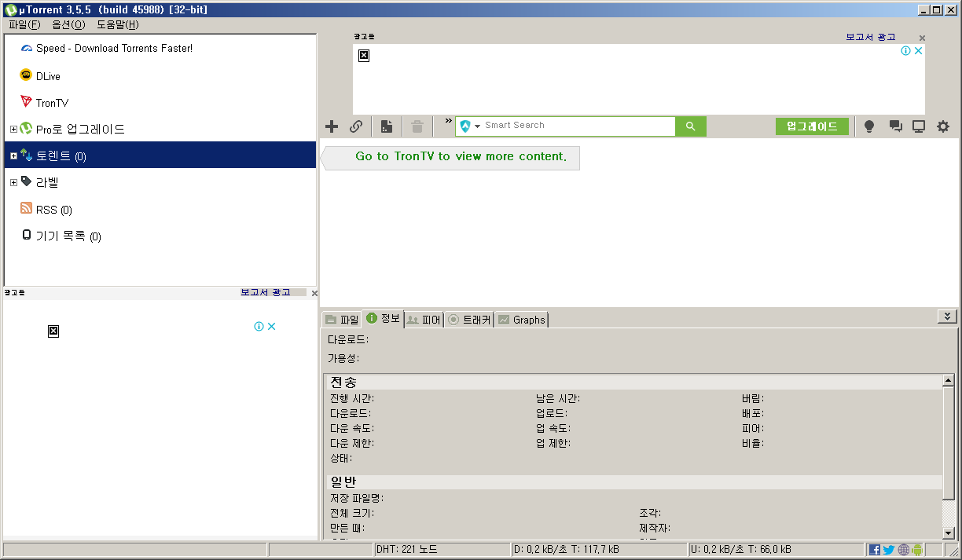The height and width of the screenshot is (560, 962).
Task: Switch to the 정보 tab
Action: 383,319
